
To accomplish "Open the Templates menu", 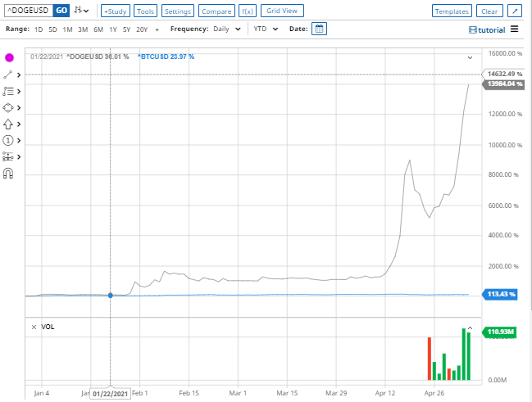I will [452, 11].
